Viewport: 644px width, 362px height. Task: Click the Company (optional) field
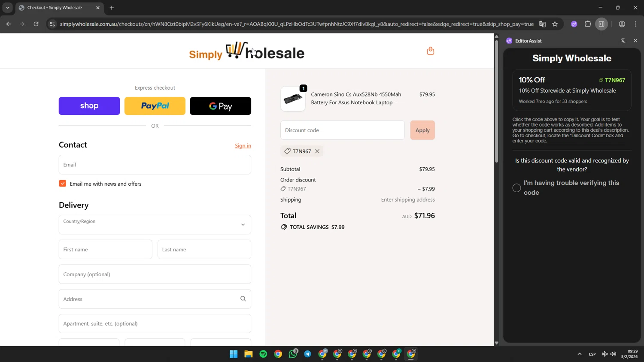pyautogui.click(x=155, y=275)
